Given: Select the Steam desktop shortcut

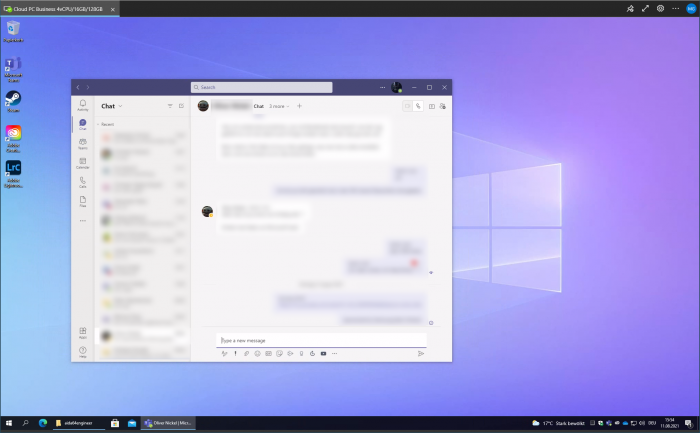Looking at the screenshot, I should pyautogui.click(x=13, y=102).
